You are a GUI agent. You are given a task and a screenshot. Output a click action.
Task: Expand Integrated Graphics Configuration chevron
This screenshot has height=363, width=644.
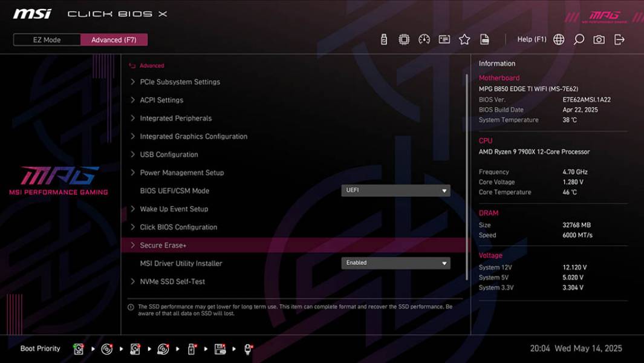pyautogui.click(x=132, y=136)
